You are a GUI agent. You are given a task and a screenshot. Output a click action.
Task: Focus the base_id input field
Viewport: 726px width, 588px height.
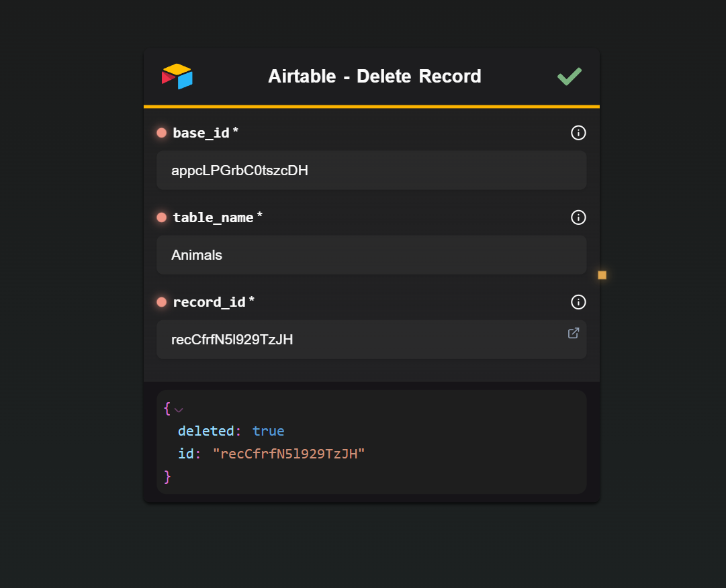pyautogui.click(x=371, y=170)
